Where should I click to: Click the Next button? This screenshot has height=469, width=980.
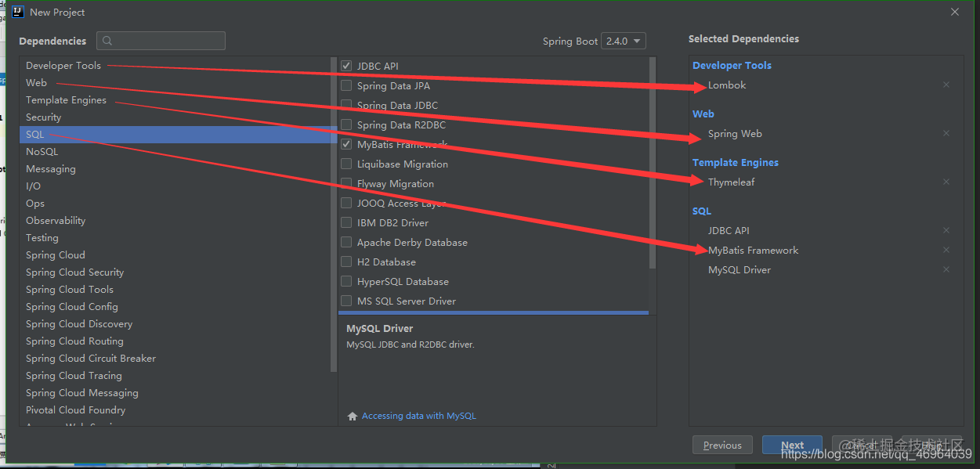pos(792,445)
